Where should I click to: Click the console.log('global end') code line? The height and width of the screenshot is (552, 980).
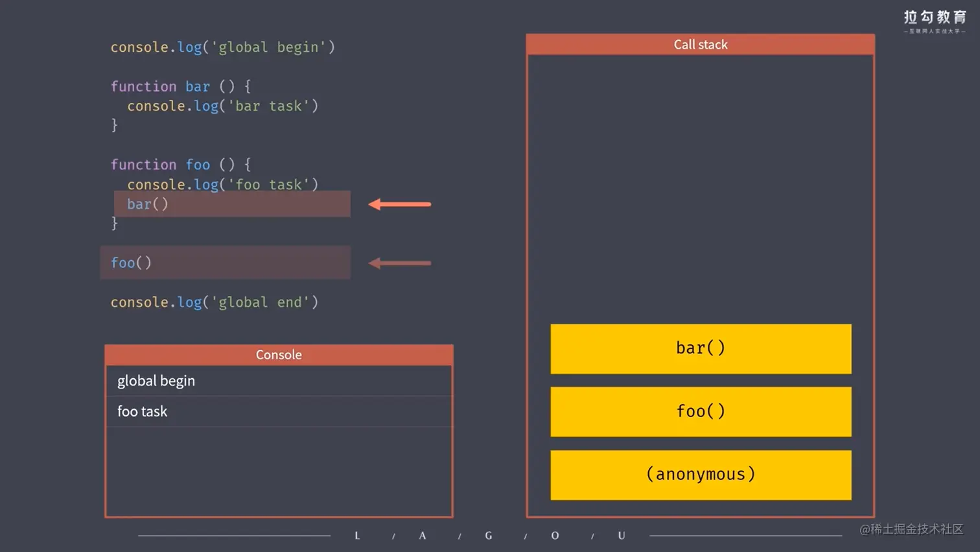point(215,302)
